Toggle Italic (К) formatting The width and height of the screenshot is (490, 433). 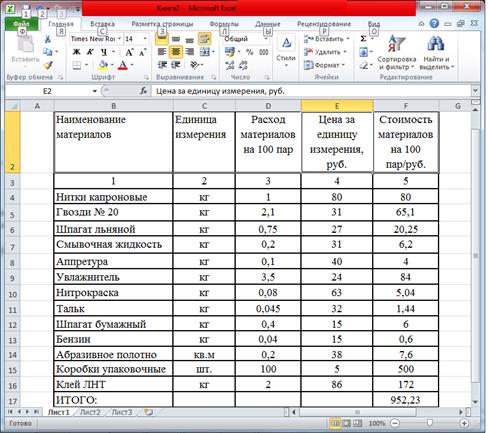[90, 52]
